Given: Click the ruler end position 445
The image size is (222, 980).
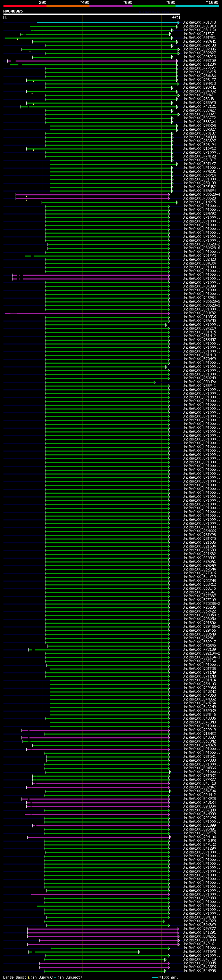Looking at the screenshot, I should (175, 17).
